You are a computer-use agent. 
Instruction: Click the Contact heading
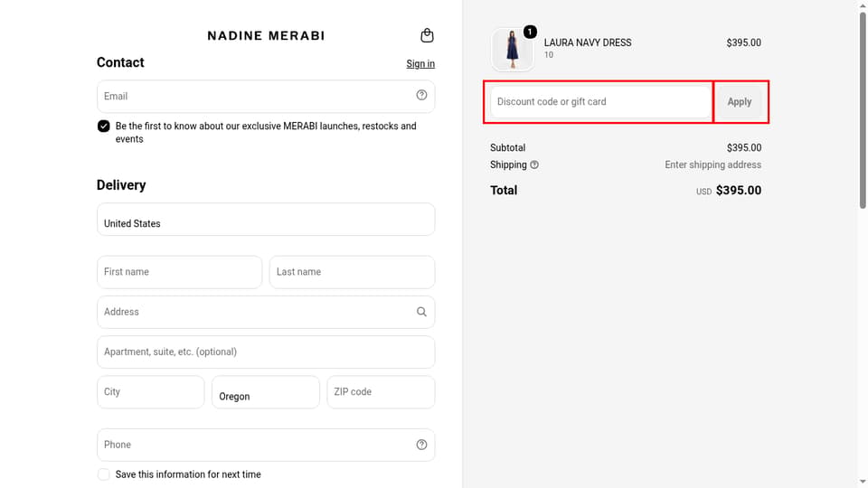point(120,62)
